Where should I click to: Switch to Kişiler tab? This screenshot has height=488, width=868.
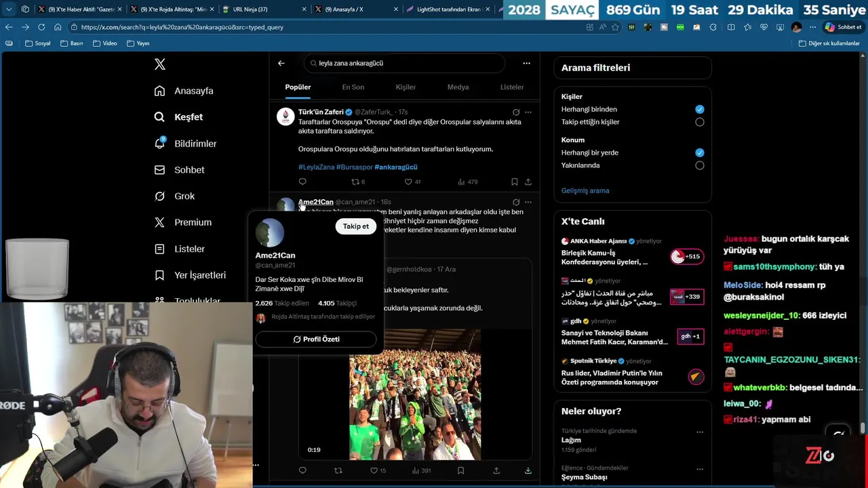(406, 87)
